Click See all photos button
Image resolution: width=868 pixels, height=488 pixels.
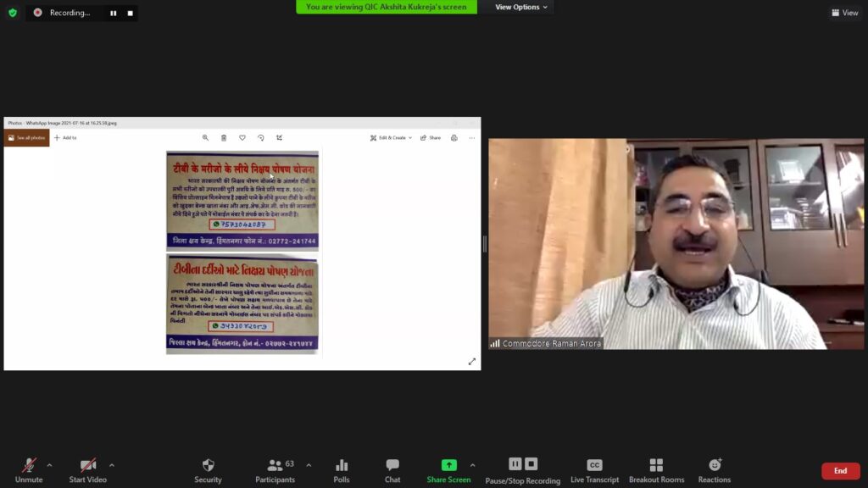[26, 137]
